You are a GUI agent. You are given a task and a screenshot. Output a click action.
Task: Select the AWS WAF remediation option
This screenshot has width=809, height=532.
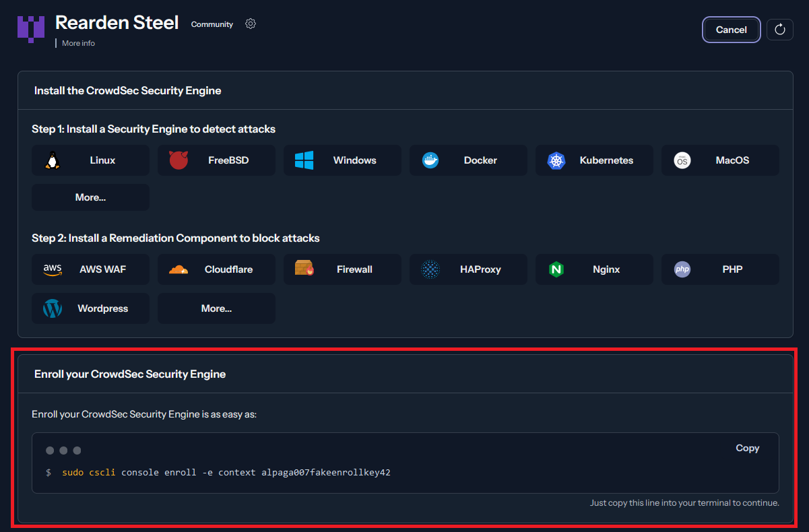(x=90, y=269)
